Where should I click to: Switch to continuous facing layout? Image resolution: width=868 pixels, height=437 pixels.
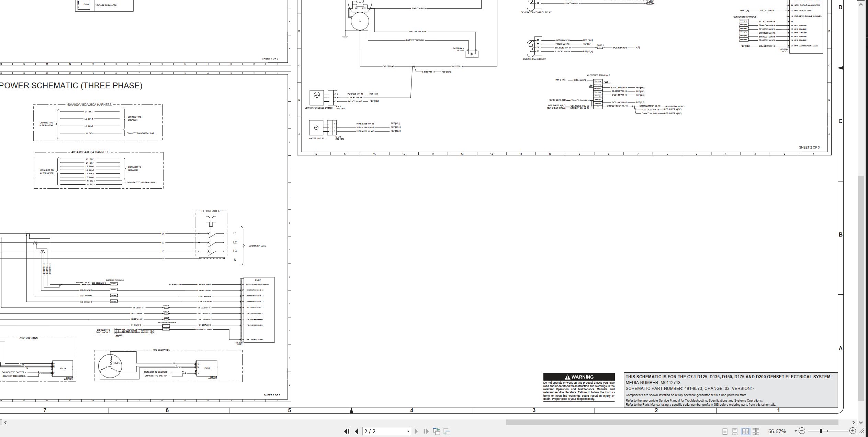point(756,431)
